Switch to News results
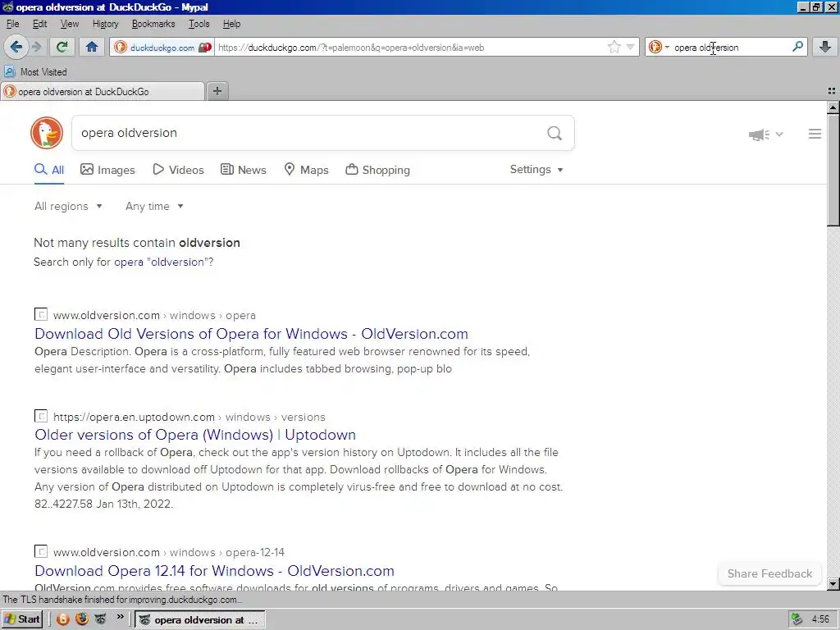This screenshot has width=840, height=630. click(243, 170)
